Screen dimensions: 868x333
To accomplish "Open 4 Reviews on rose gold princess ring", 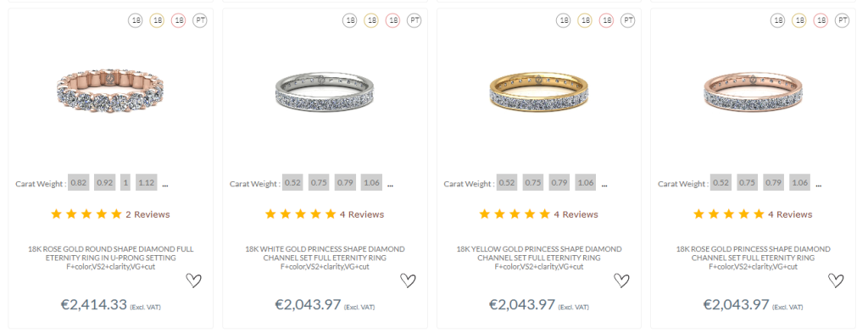I will pos(790,214).
